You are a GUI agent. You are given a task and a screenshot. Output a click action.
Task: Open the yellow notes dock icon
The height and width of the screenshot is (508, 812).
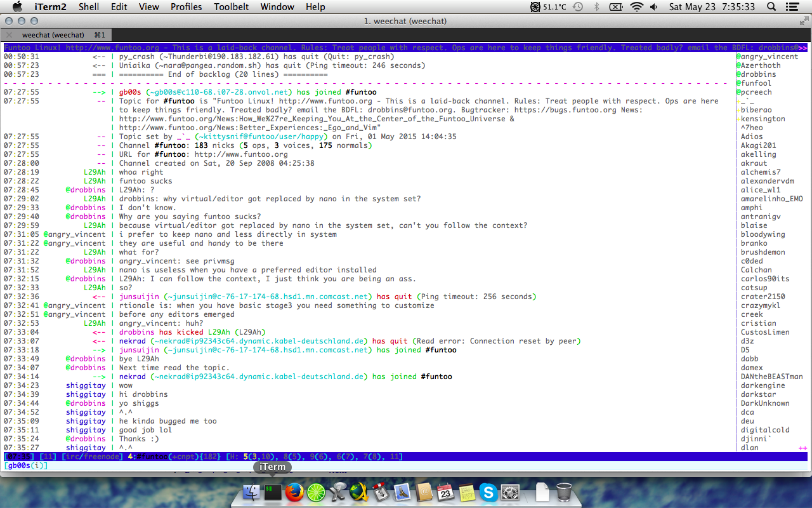(467, 492)
